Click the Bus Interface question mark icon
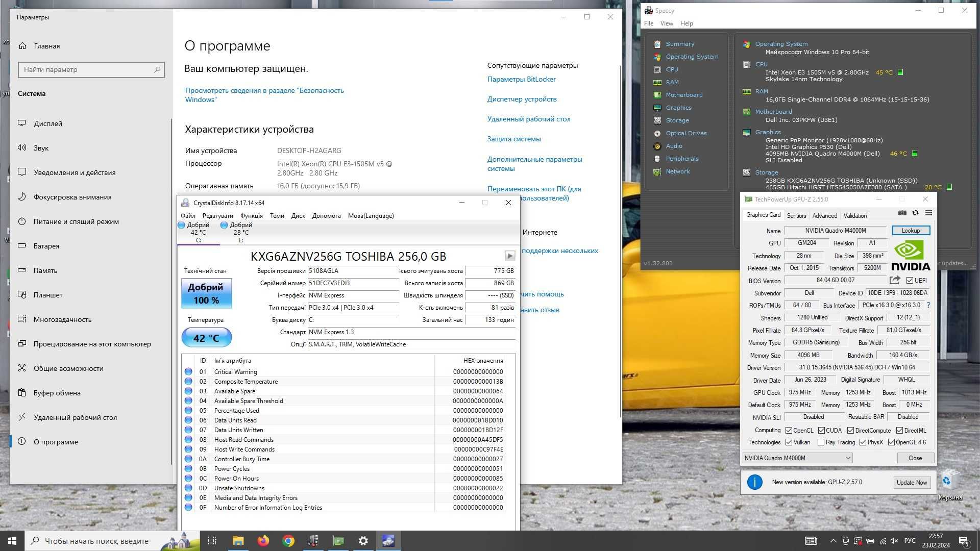The image size is (980, 551). [x=928, y=305]
